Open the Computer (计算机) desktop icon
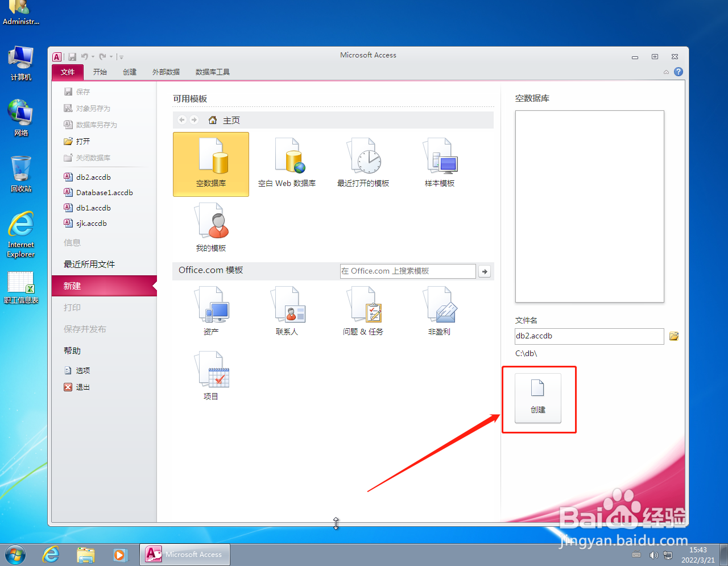 (x=21, y=63)
